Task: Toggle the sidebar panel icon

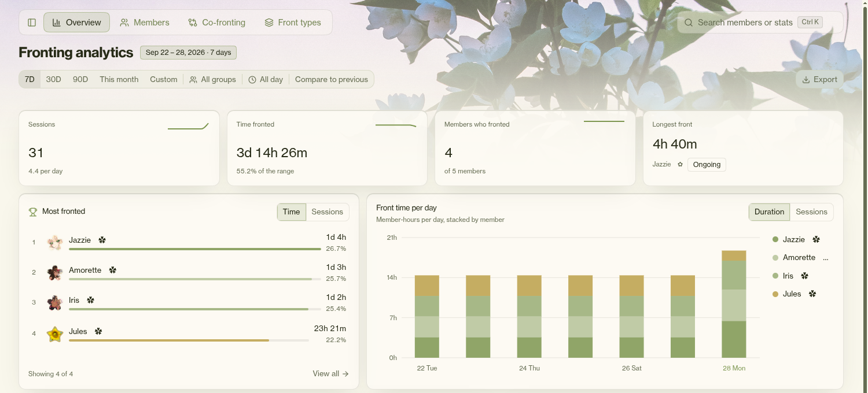Action: [32, 23]
